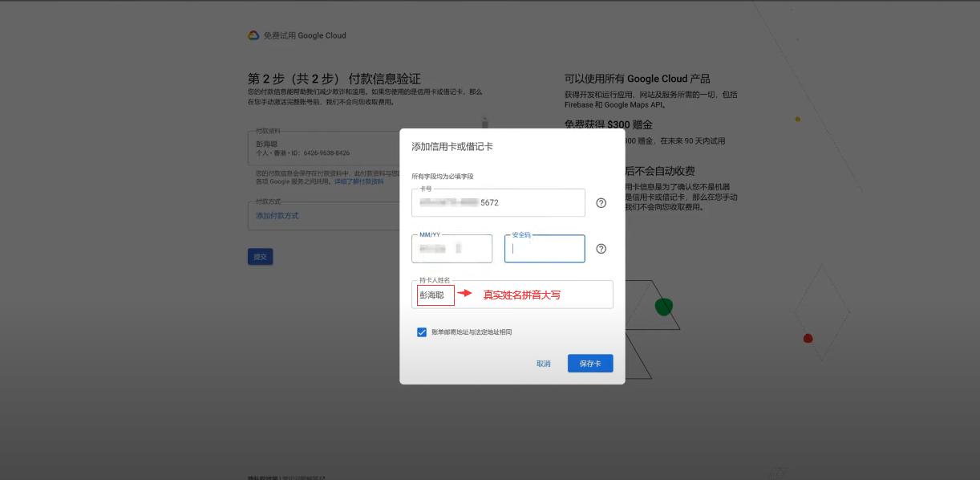Toggle billing address same as legal address
This screenshot has width=980, height=480.
pos(422,332)
